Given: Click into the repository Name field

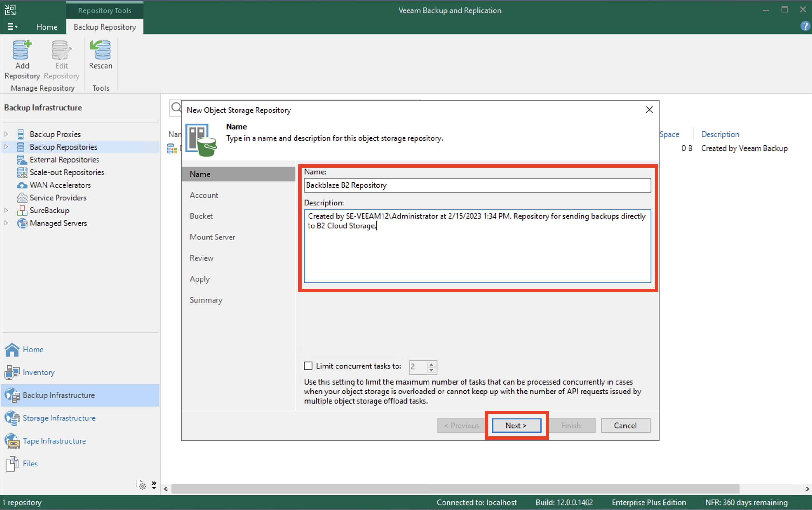Looking at the screenshot, I should coord(477,185).
